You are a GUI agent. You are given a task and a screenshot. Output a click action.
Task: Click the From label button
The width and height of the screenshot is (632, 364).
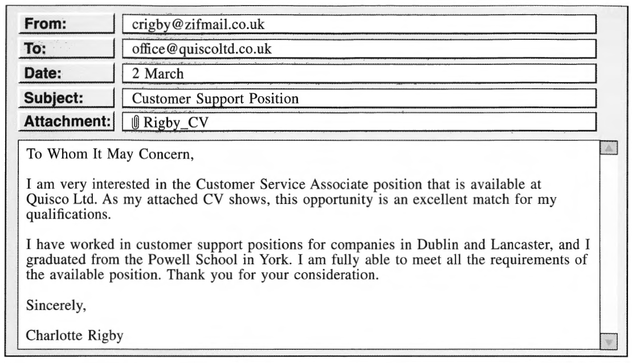[x=67, y=24]
